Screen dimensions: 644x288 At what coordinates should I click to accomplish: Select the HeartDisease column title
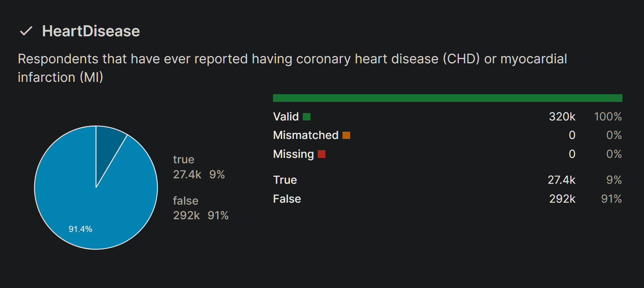click(x=91, y=31)
